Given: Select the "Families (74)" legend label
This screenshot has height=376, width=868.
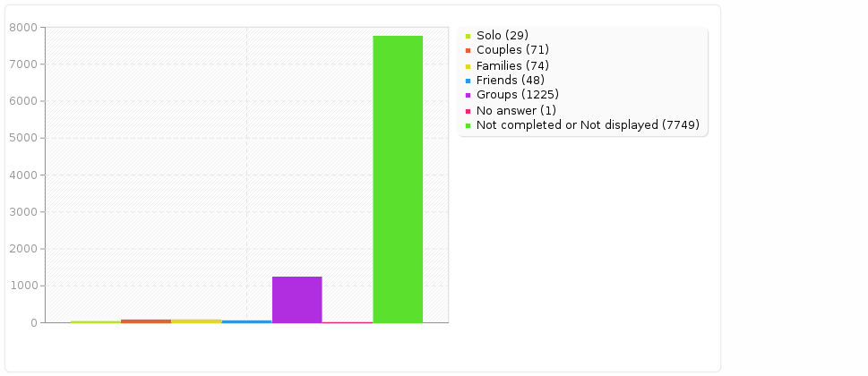Looking at the screenshot, I should 512,65.
